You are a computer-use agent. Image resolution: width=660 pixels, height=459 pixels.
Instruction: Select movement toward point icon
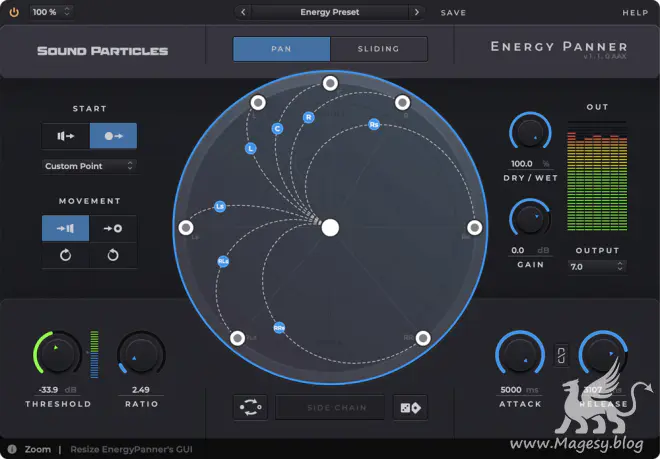pyautogui.click(x=113, y=228)
